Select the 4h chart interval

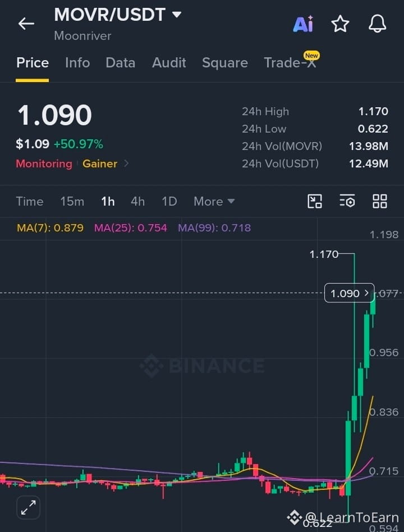[137, 202]
